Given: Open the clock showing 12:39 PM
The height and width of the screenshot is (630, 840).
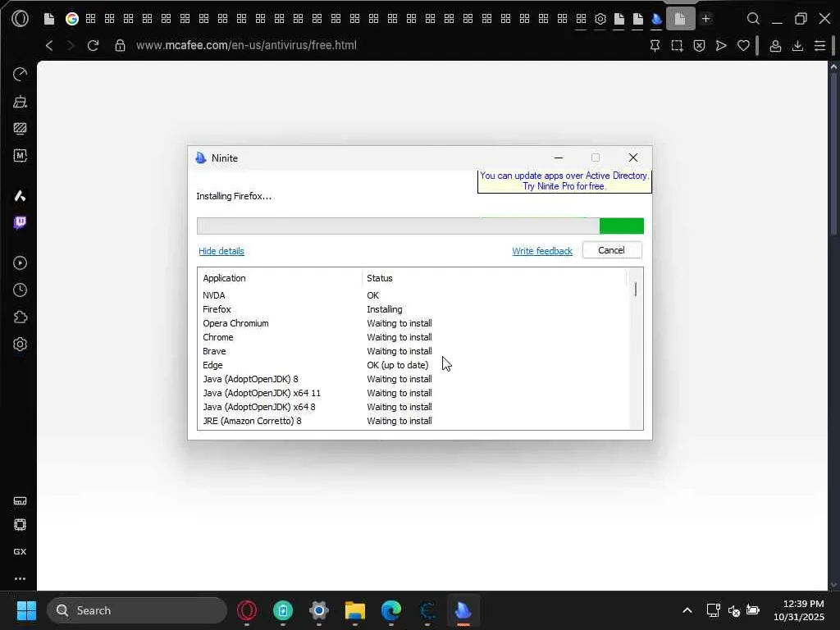Looking at the screenshot, I should coord(799,610).
